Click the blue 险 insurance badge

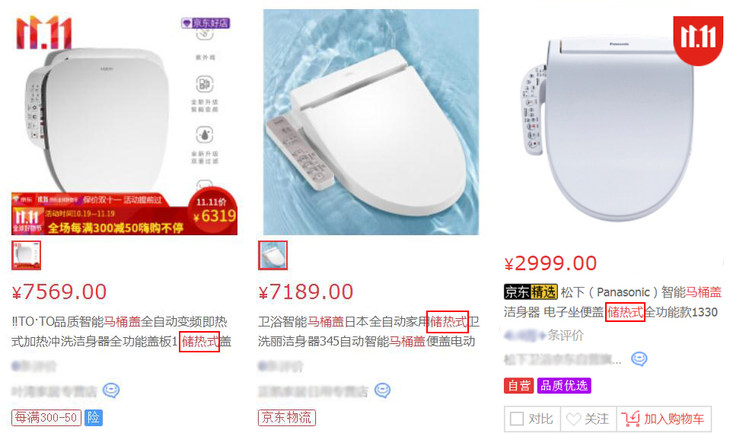coord(93,417)
